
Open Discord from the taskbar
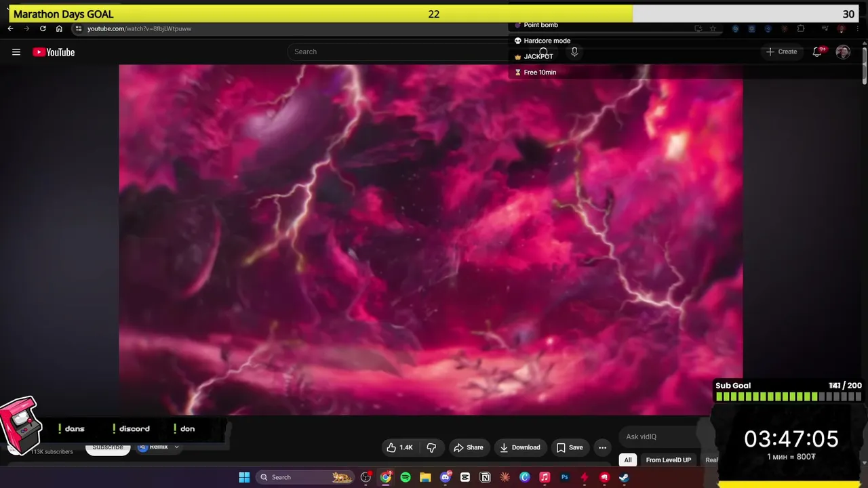click(446, 477)
